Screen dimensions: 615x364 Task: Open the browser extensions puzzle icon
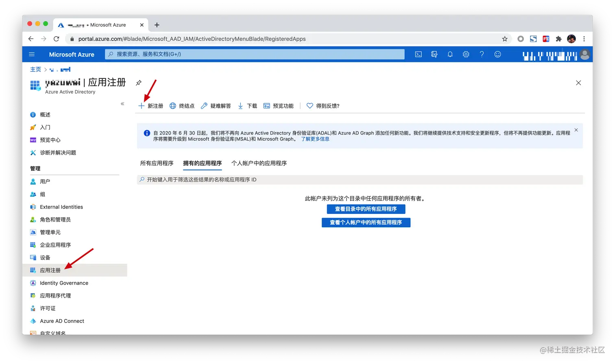(559, 39)
